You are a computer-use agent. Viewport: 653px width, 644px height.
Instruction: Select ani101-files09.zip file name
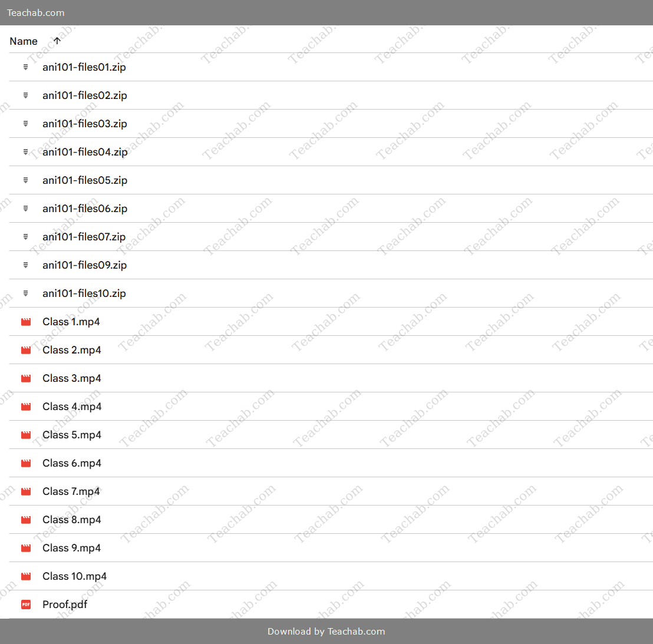click(x=84, y=265)
